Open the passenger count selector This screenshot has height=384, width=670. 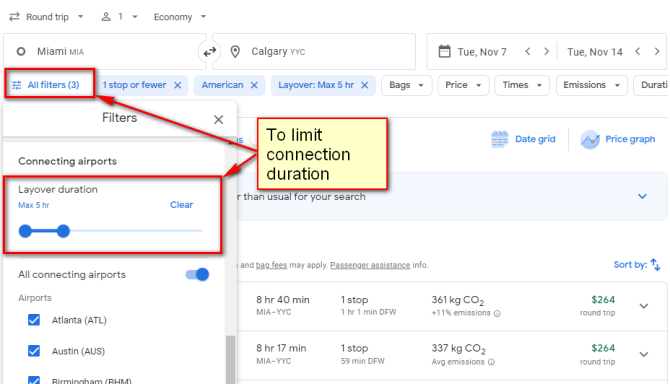(x=119, y=17)
